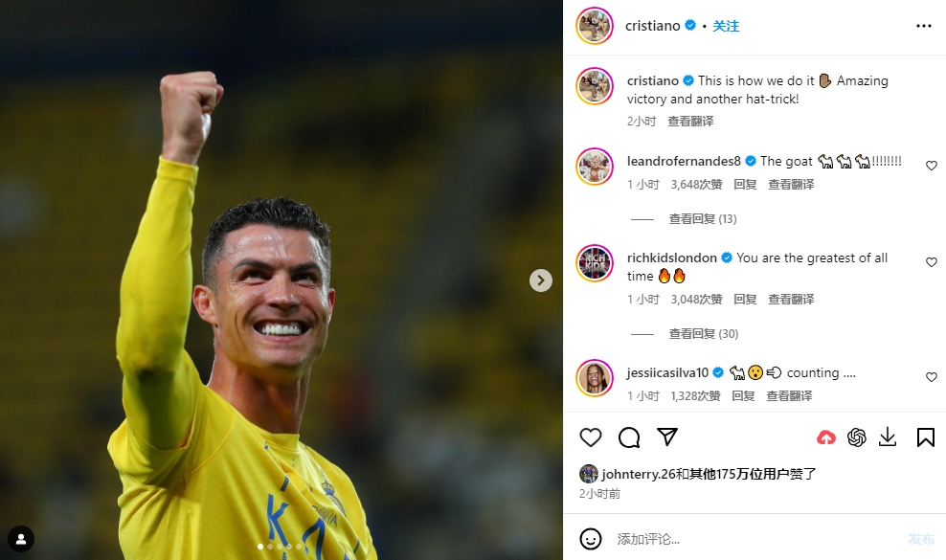The image size is (946, 560).
Task: Like leandrofernandes8's comment
Action: [x=932, y=166]
